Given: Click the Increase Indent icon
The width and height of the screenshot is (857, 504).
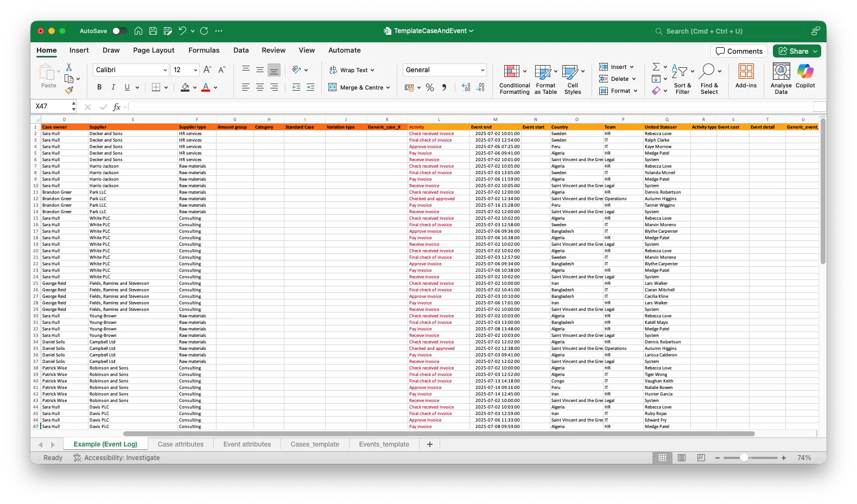Looking at the screenshot, I should point(310,87).
